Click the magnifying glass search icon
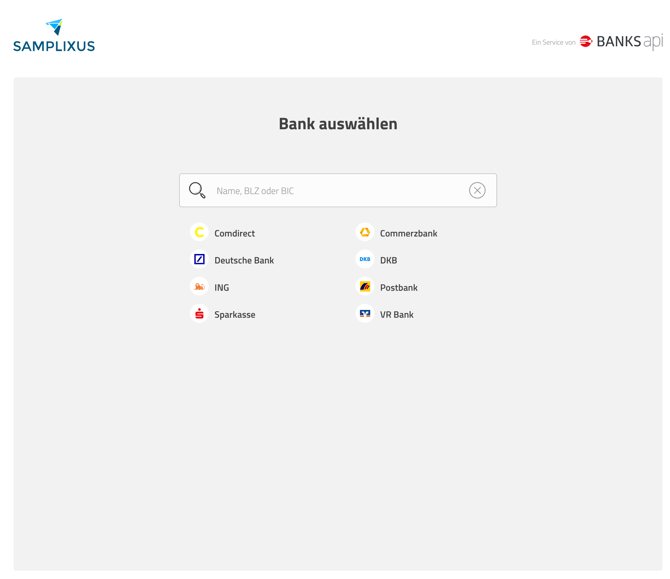 tap(197, 190)
